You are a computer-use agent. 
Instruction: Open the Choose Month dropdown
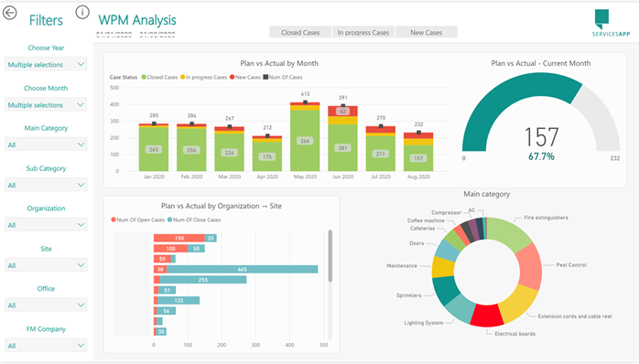click(46, 104)
